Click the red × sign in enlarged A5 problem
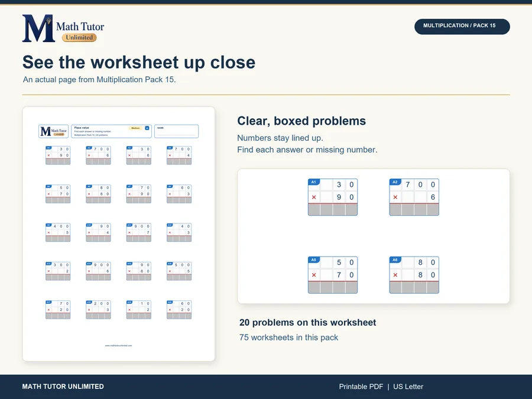This screenshot has height=399, width=532. click(314, 275)
